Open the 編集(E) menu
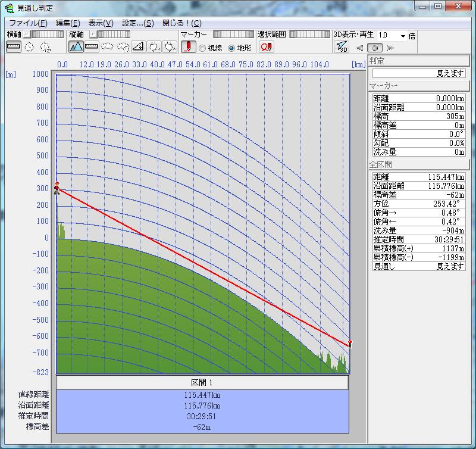This screenshot has height=449, width=476. point(68,23)
